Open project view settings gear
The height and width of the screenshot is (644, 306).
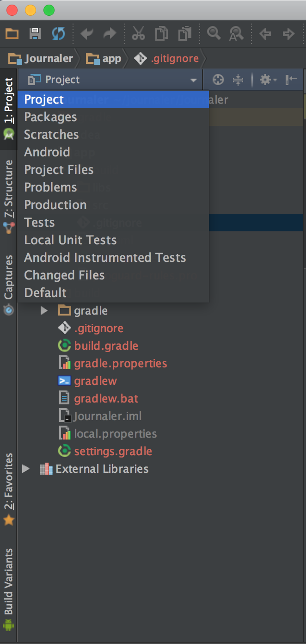pos(268,80)
